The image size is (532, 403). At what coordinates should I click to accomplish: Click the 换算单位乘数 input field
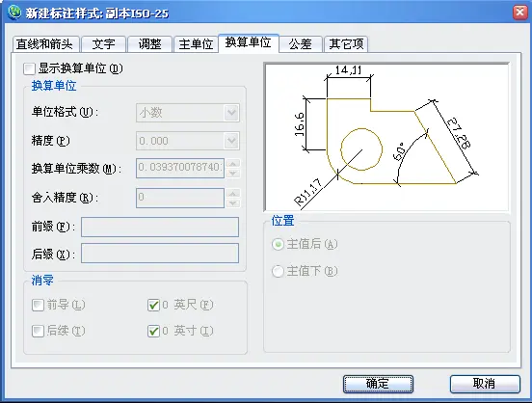[180, 168]
